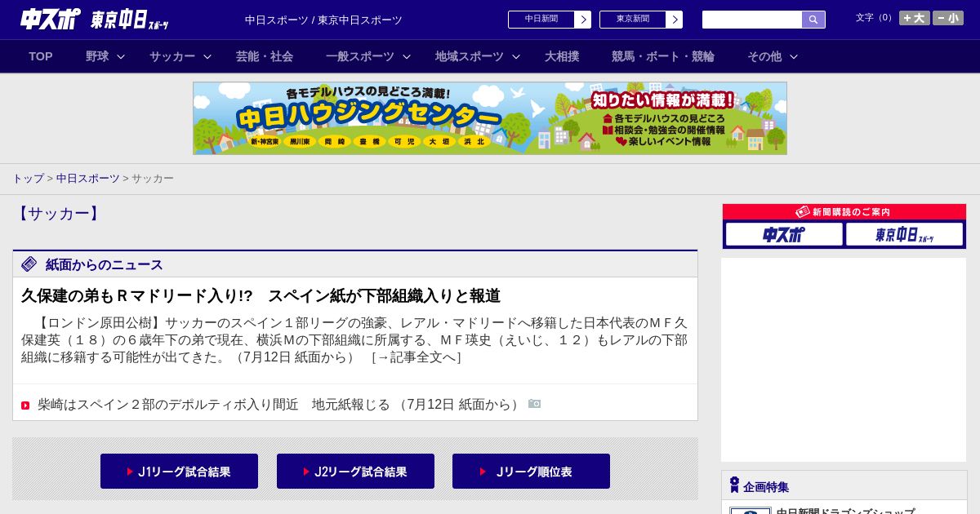Open 地域スポーツ navigation menu
The height and width of the screenshot is (514, 980).
(470, 56)
